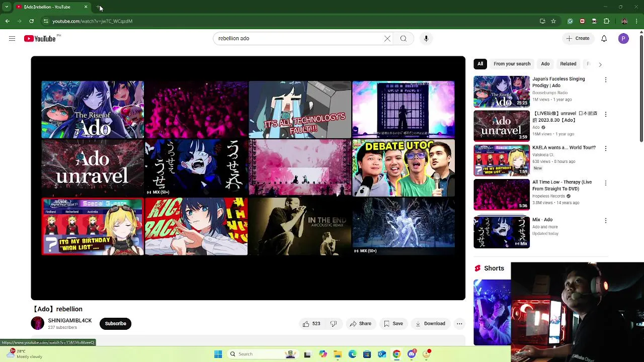Screen dimensions: 644x362
Task: Open the Chrome extensions puzzle icon
Action: click(x=606, y=21)
